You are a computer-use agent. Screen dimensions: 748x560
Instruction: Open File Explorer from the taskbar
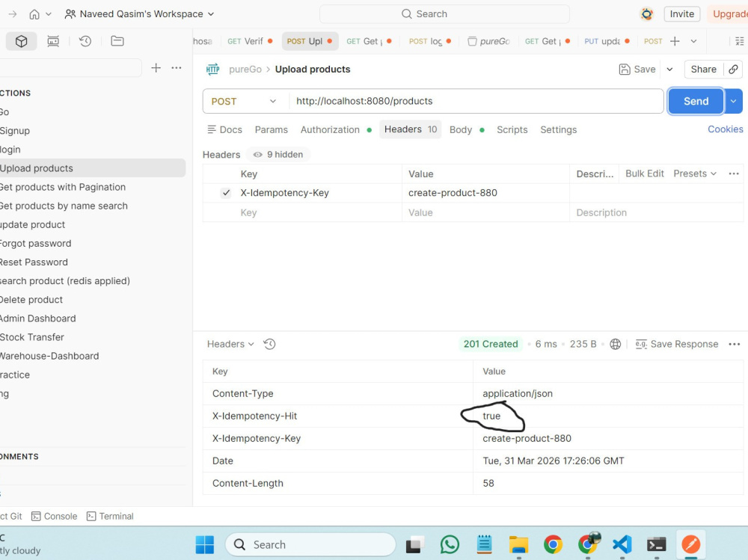point(518,544)
